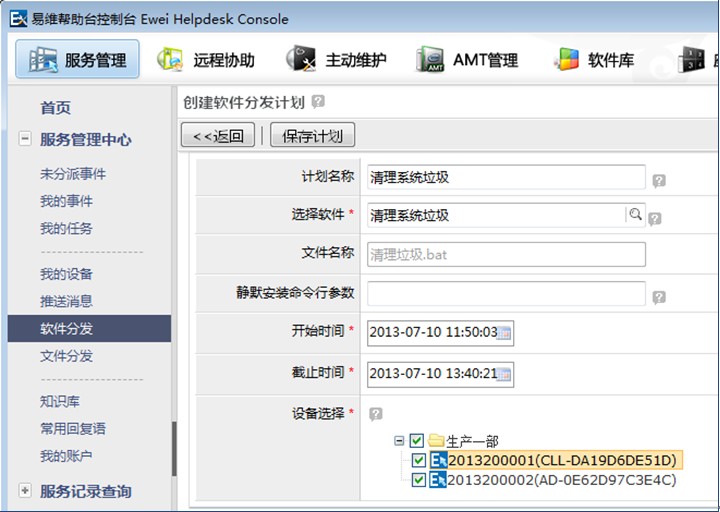
Task: Uncheck device 2013200002(AD-0E62D97C3E4C)
Action: [419, 480]
